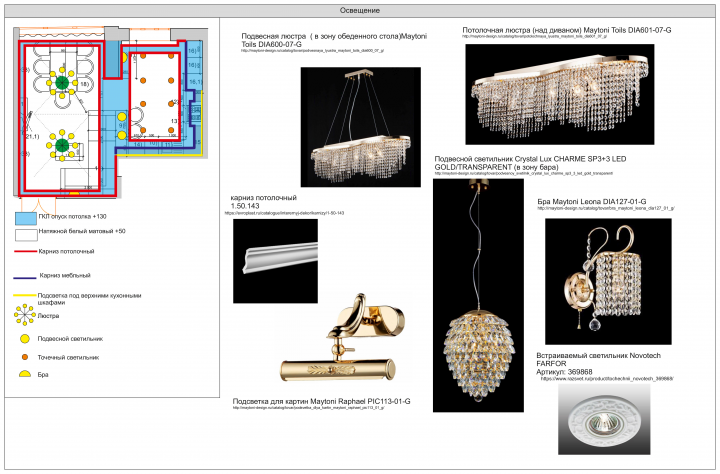
Task: Follow the maytoni link under DIA600-07-G title
Action: (313, 51)
